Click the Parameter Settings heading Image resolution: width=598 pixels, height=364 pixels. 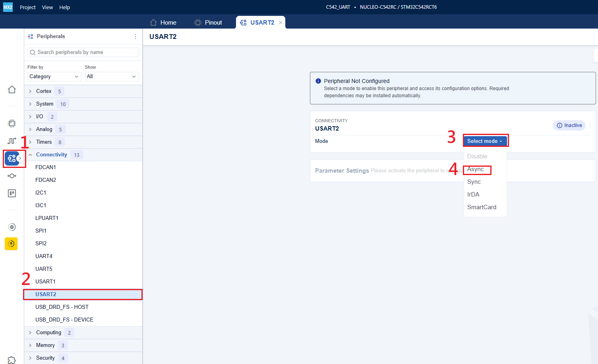342,171
